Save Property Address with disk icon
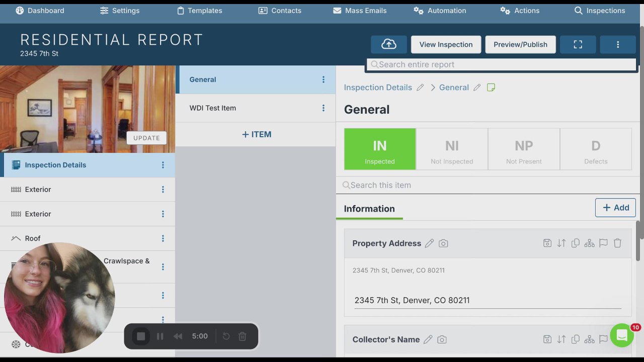This screenshot has height=362, width=644. point(547,243)
